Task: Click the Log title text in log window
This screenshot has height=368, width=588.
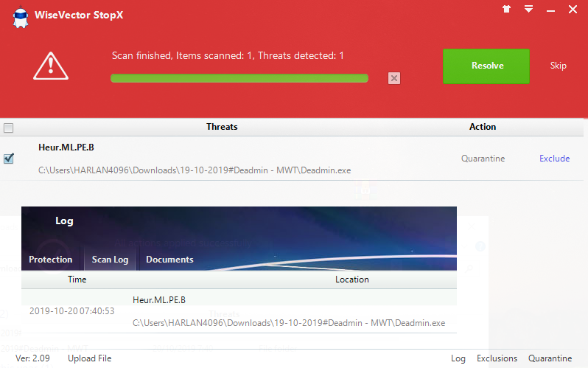Action: (x=64, y=221)
